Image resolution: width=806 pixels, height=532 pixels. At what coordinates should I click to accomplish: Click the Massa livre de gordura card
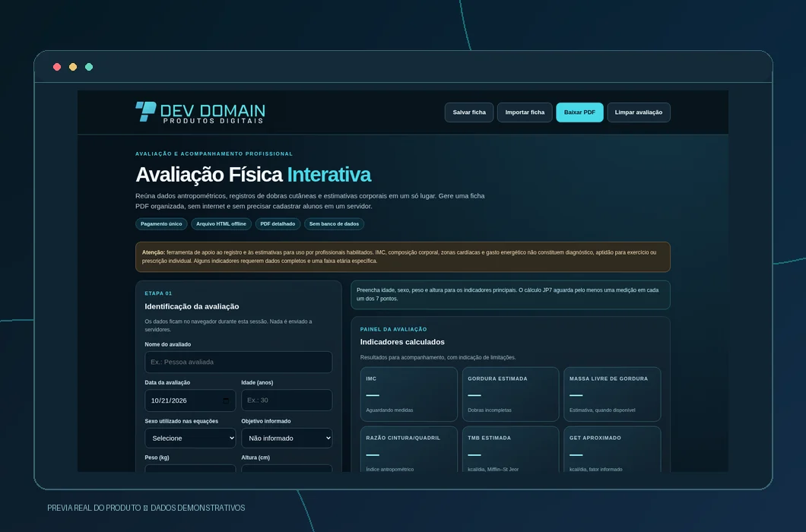pyautogui.click(x=612, y=394)
